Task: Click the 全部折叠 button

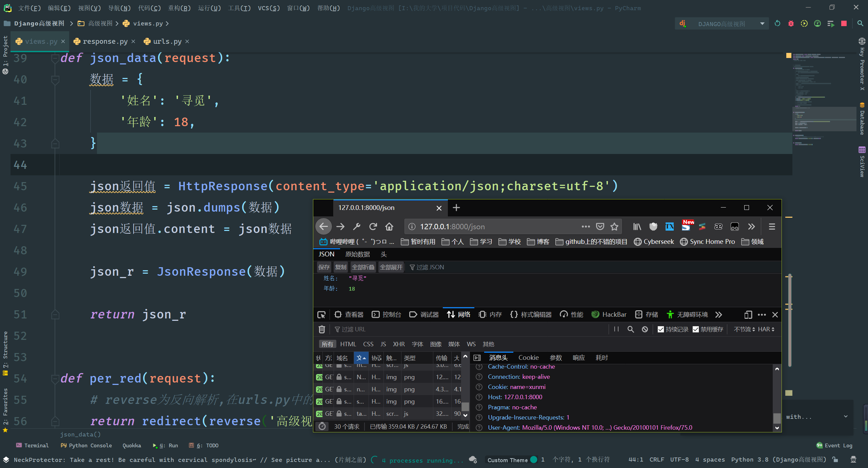Action: [363, 267]
